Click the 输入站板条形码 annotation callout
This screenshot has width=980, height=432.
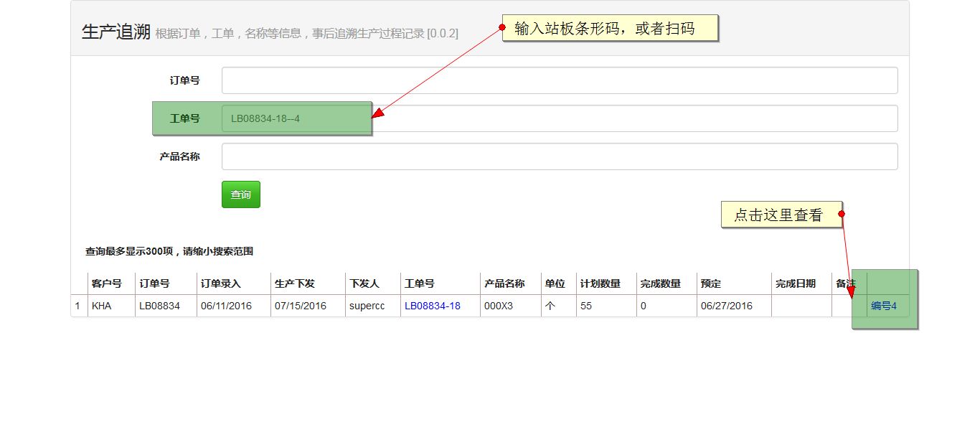611,28
